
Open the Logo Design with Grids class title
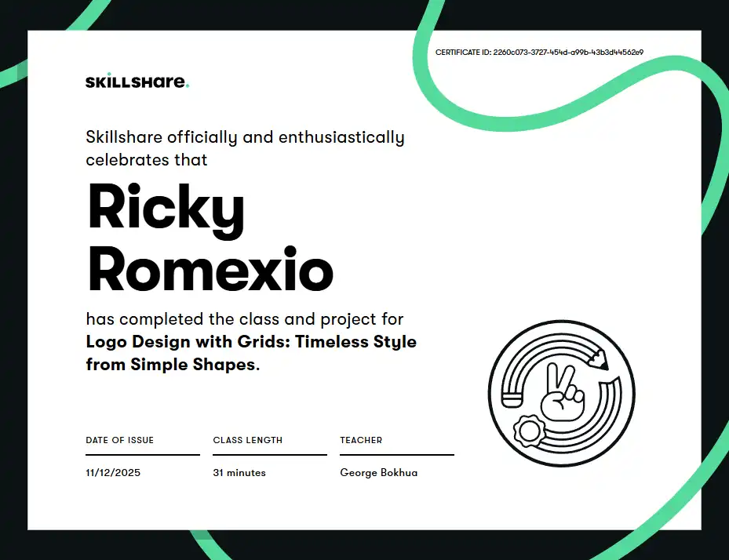250,353
